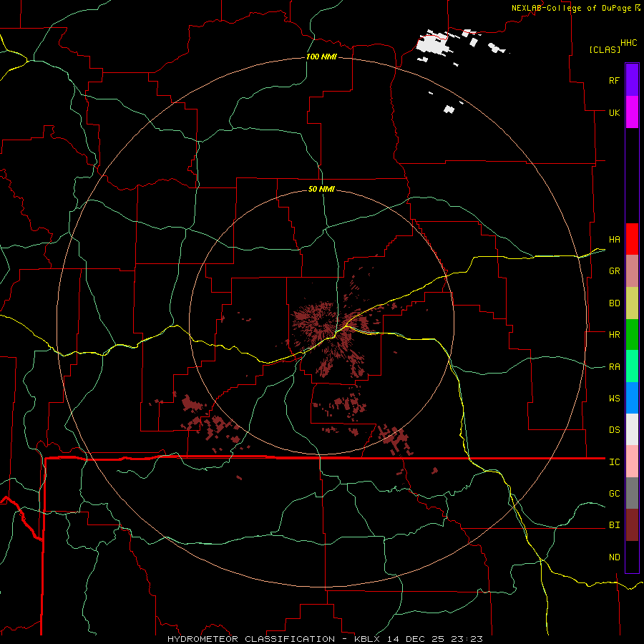Select the WS legend label
The height and width of the screenshot is (644, 644).
tap(614, 399)
